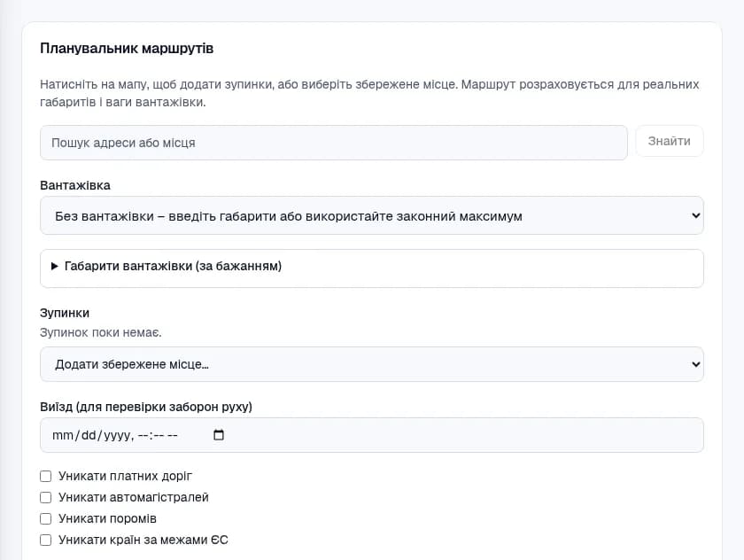The width and height of the screenshot is (744, 560).
Task: Open the Додати збережене місце dropdown
Action: click(371, 364)
